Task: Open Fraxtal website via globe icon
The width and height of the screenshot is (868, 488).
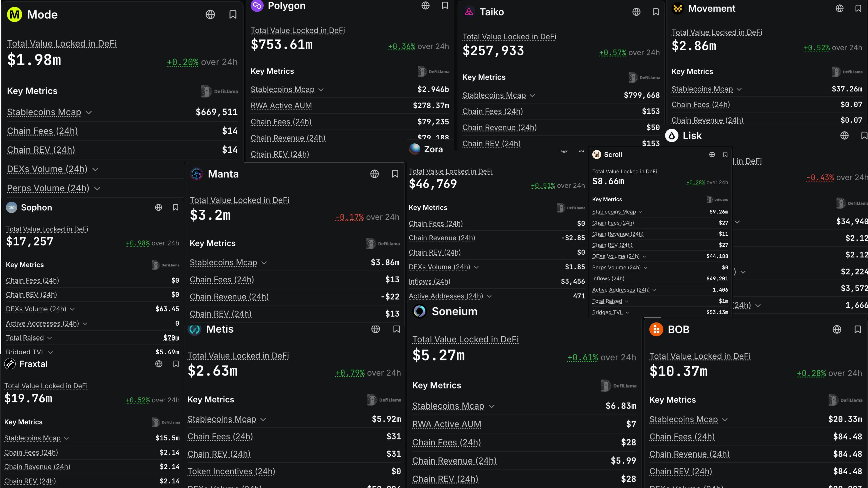Action: (x=159, y=364)
